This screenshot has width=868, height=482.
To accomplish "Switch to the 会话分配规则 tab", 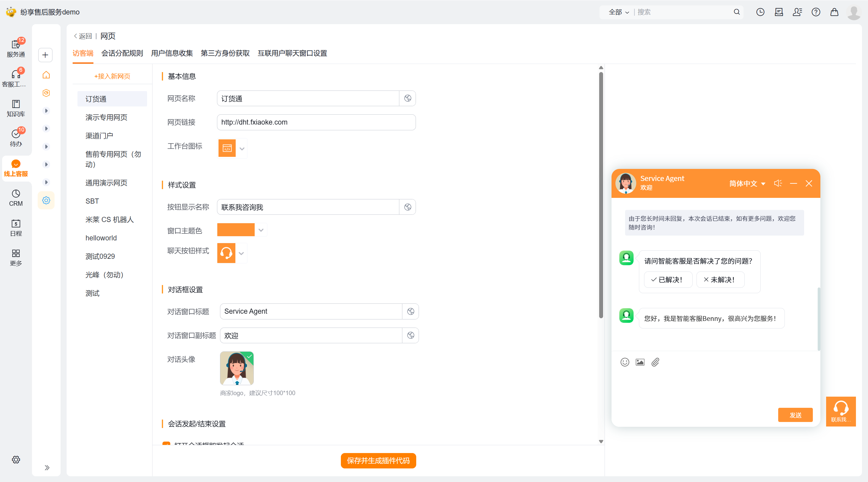I will (x=122, y=53).
